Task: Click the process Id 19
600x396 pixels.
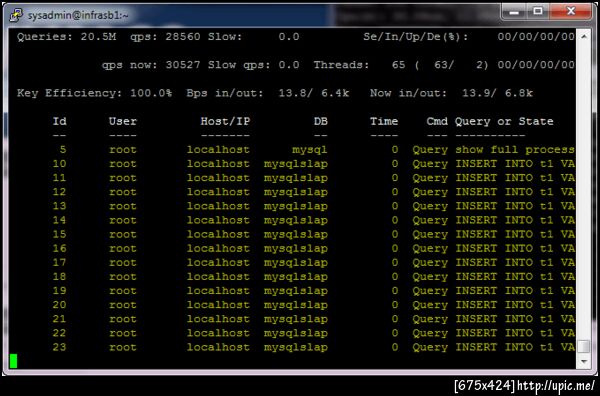Action: point(59,291)
